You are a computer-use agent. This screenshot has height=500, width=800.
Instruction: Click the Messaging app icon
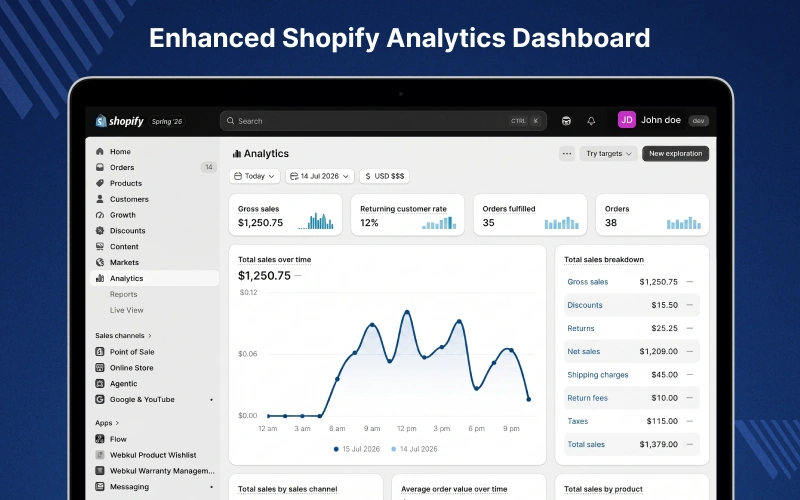tap(100, 486)
